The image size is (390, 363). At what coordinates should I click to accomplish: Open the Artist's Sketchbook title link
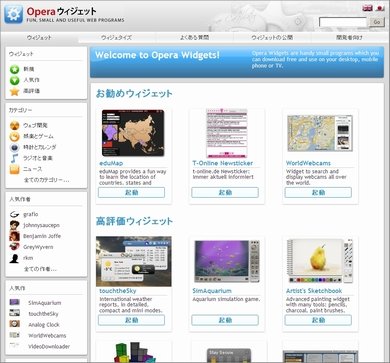coord(314,291)
